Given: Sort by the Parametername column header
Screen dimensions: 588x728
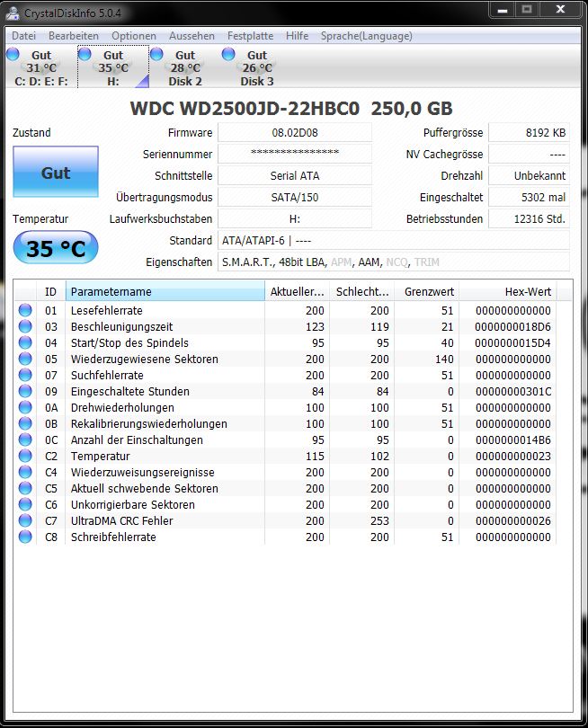Looking at the screenshot, I should pos(165,291).
